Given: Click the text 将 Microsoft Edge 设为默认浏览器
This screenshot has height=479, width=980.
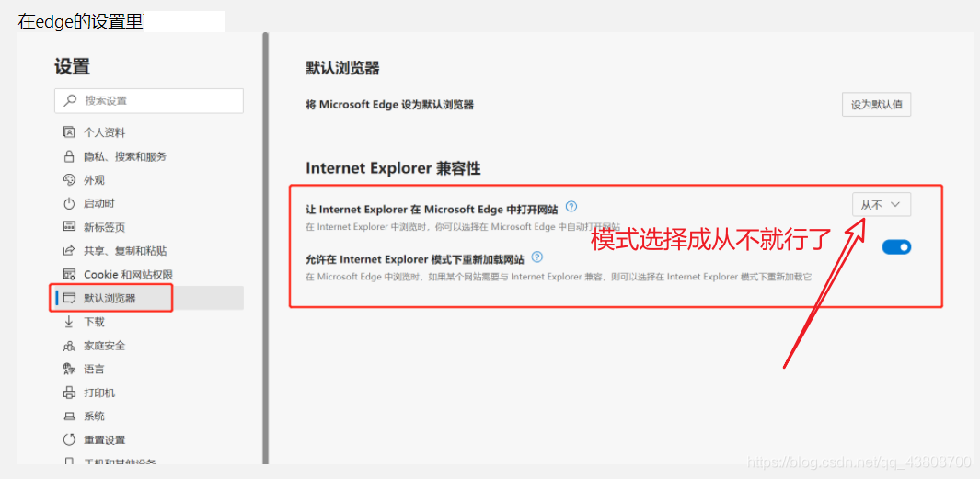Looking at the screenshot, I should (388, 105).
